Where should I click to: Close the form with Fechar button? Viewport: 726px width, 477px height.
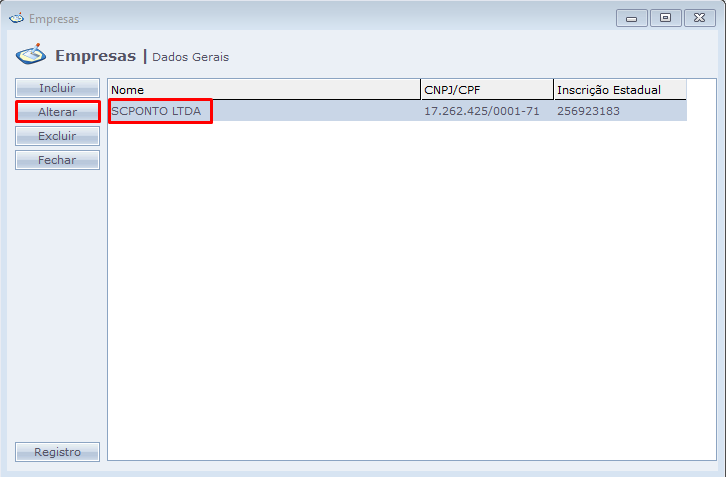[57, 160]
